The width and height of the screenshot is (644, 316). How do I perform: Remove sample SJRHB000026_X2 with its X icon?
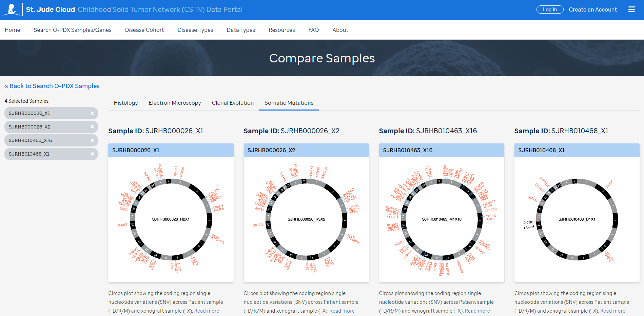[92, 127]
